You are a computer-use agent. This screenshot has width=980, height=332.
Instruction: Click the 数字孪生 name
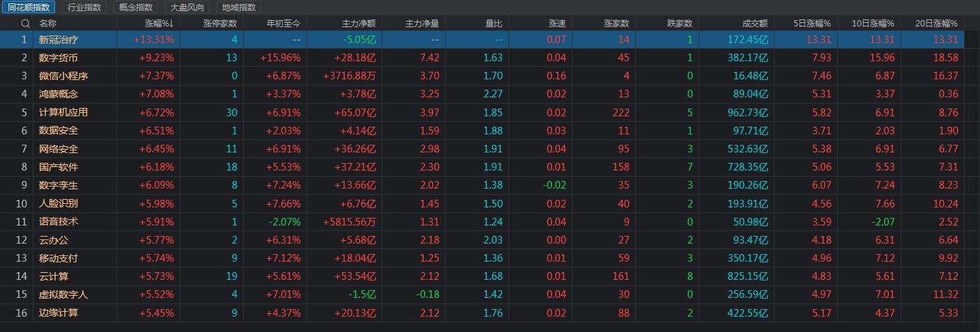tap(59, 185)
